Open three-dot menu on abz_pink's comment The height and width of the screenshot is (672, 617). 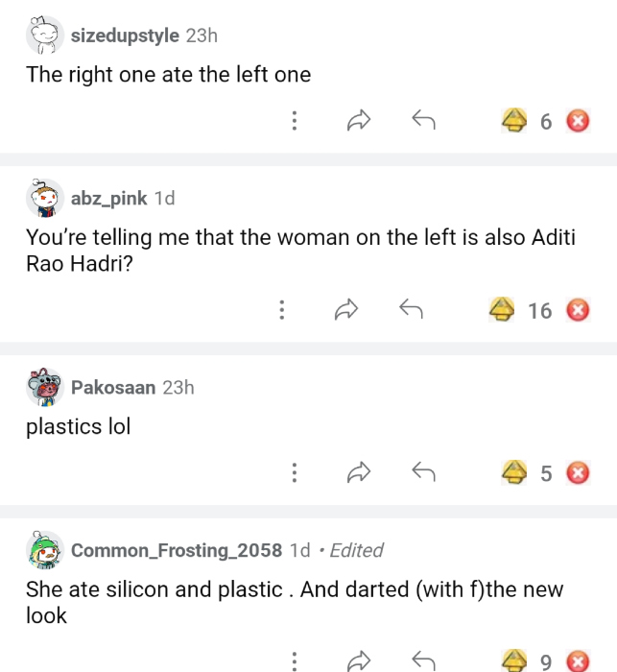point(281,310)
